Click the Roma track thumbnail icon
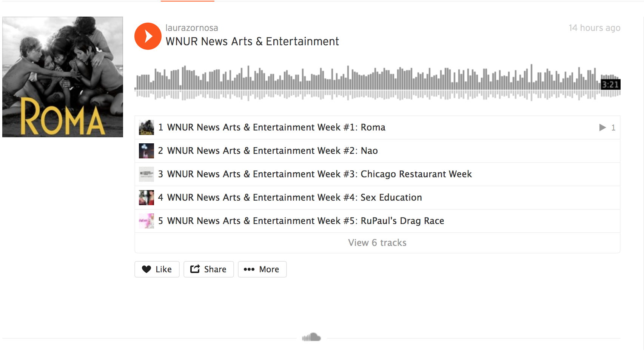The width and height of the screenshot is (644, 353). [146, 127]
